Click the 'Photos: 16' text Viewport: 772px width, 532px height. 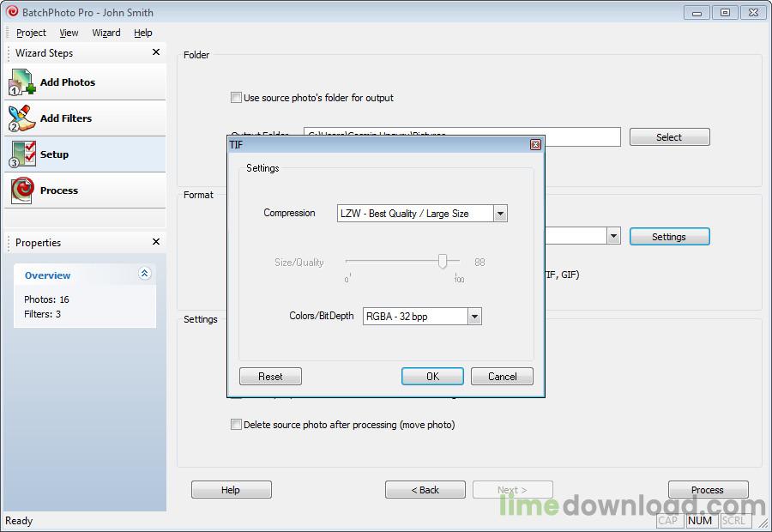click(47, 299)
